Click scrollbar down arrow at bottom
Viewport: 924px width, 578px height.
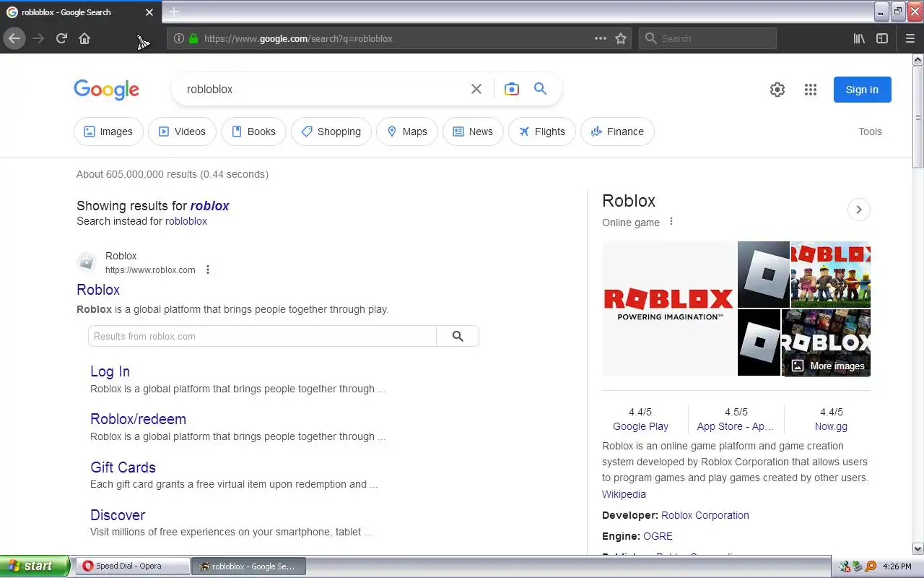point(918,549)
